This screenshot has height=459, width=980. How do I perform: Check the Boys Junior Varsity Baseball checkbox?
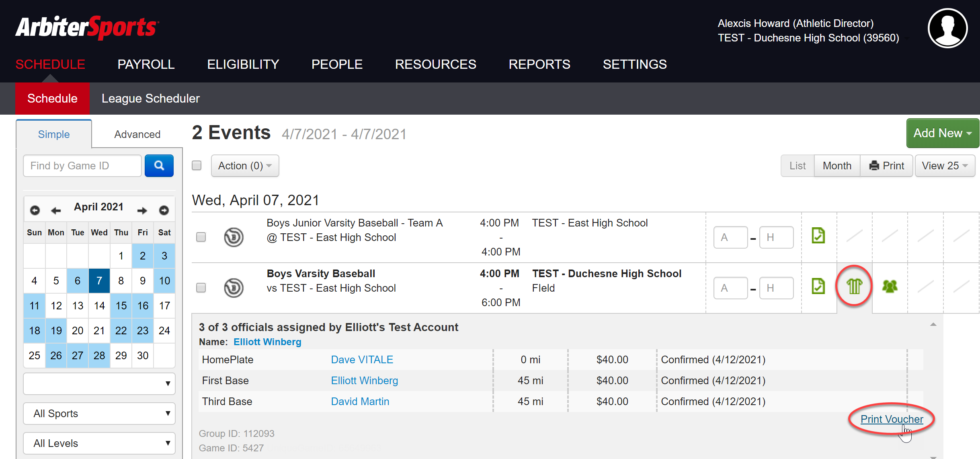(x=201, y=237)
